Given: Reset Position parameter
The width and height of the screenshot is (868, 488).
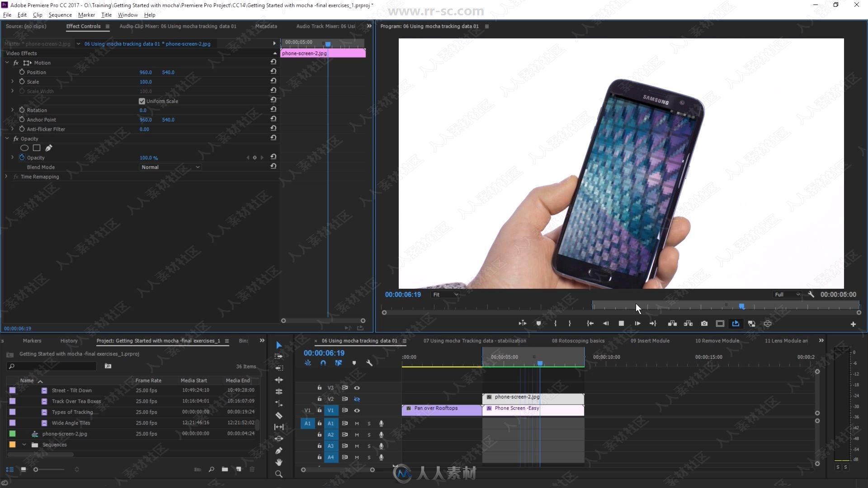Looking at the screenshot, I should (274, 71).
